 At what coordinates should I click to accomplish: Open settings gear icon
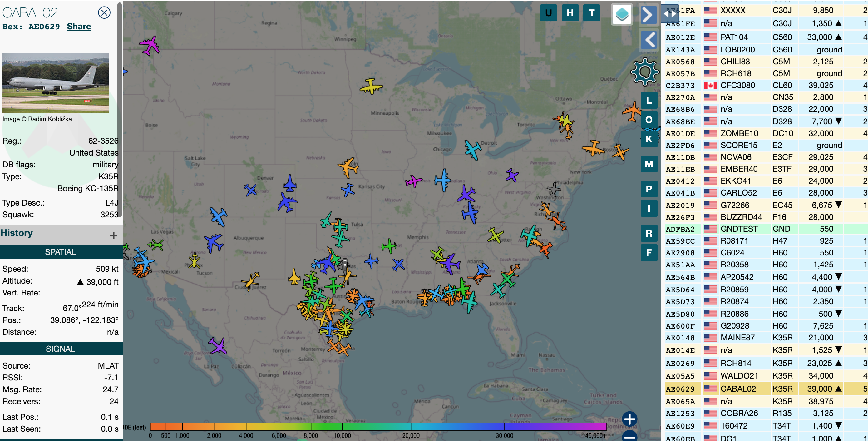(644, 72)
